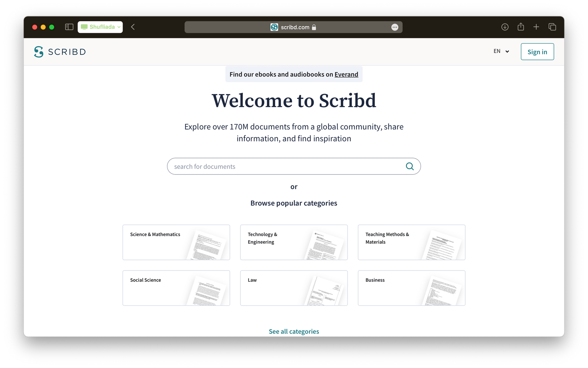Click the magnifier search icon

tap(410, 166)
